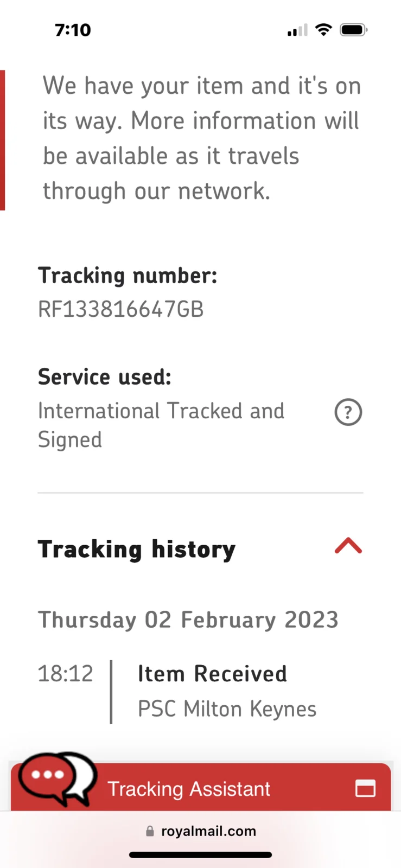Tap the status message about your item
The image size is (401, 868).
pyautogui.click(x=201, y=138)
